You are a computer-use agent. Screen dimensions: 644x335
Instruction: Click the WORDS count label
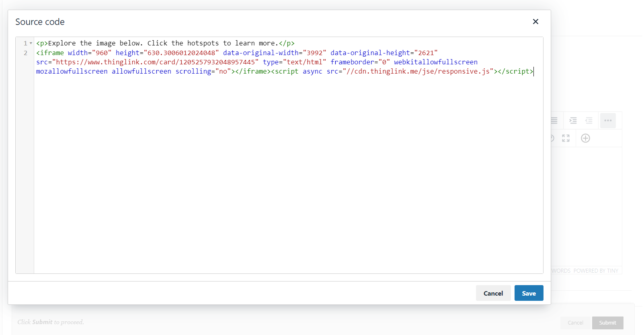(561, 271)
